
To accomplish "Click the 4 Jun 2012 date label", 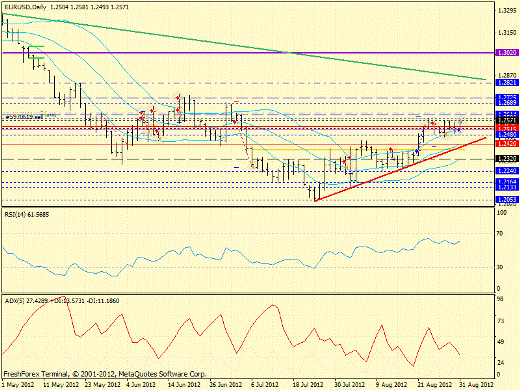I will (x=141, y=385).
